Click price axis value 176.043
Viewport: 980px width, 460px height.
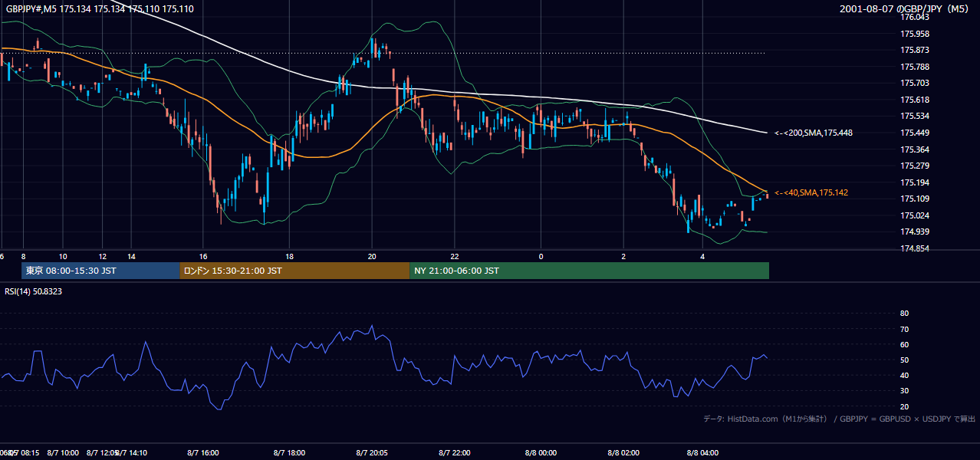point(915,17)
